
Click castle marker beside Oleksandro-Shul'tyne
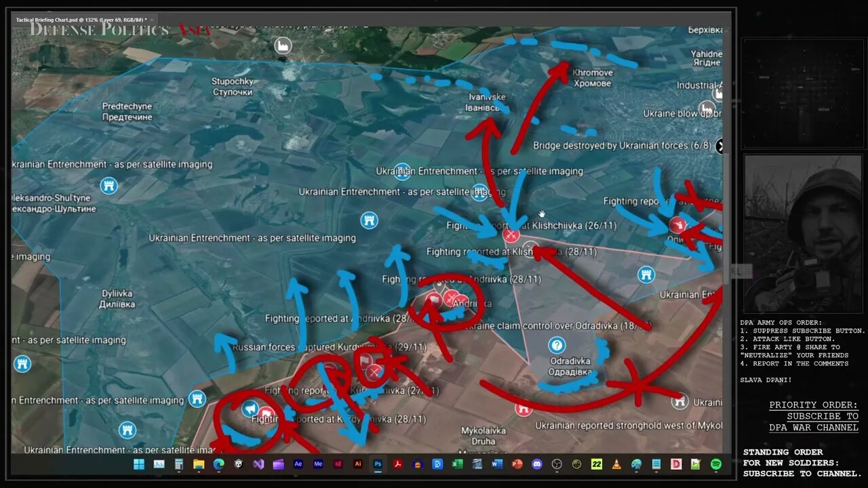108,185
